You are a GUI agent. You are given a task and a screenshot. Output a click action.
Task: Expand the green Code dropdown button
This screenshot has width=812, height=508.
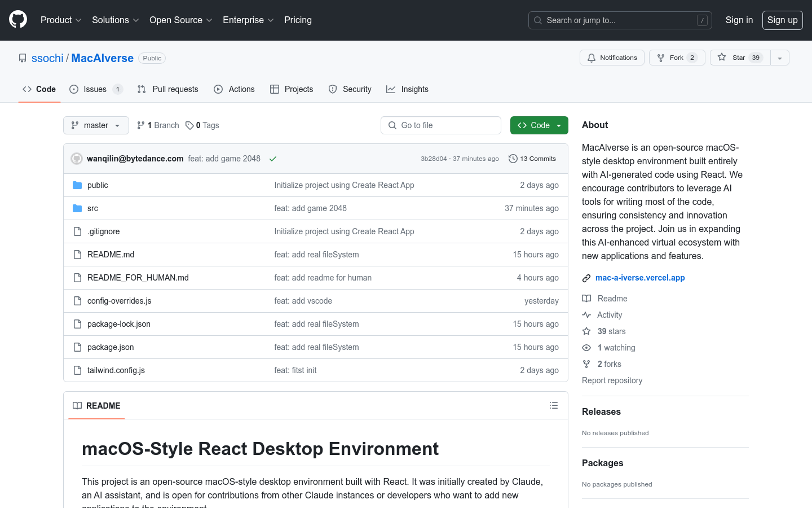pos(539,125)
